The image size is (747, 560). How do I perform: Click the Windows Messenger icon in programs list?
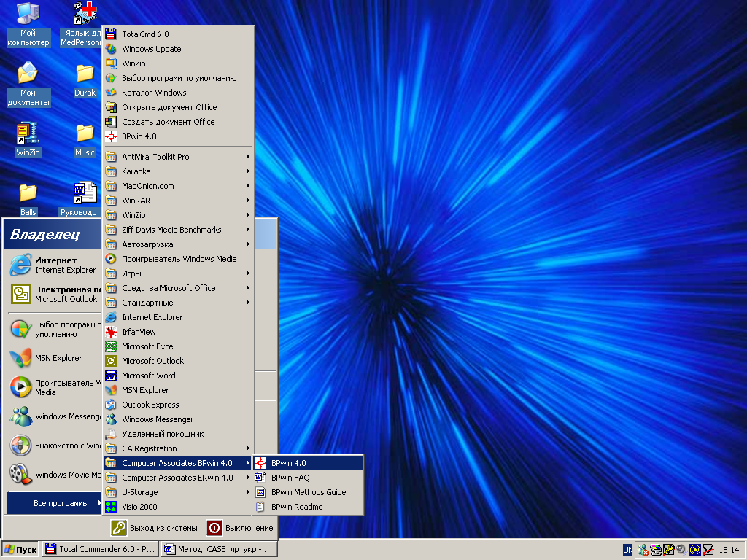(111, 419)
